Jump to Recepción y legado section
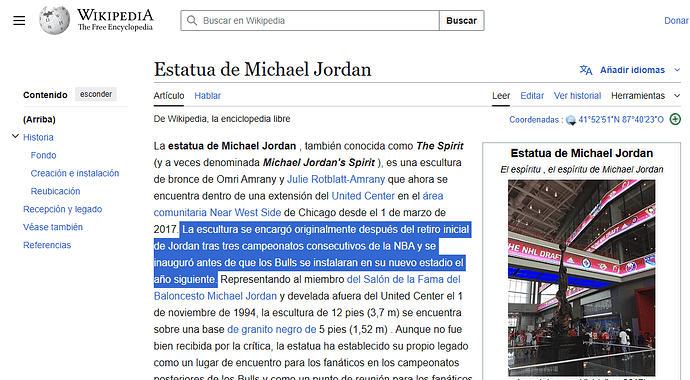The image size is (690, 380). coord(62,209)
